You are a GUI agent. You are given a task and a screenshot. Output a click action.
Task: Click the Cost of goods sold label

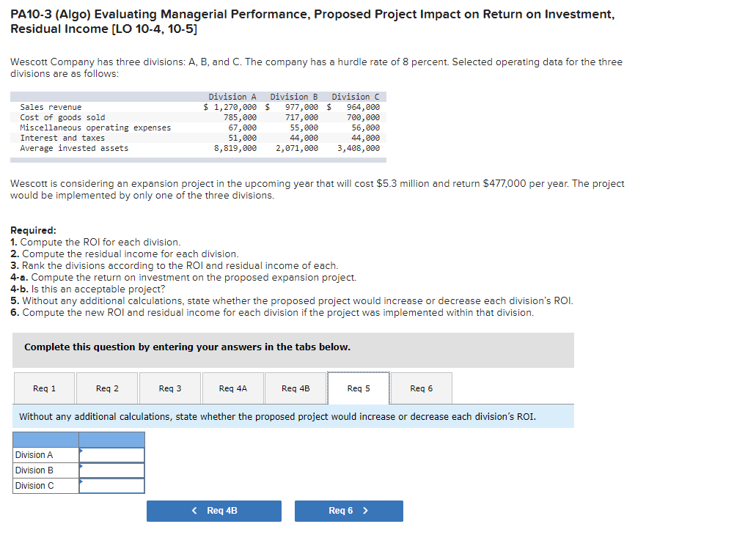pyautogui.click(x=62, y=117)
